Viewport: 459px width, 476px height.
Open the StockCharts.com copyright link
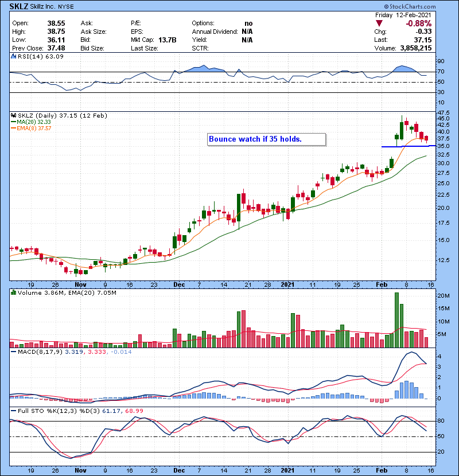tap(410, 6)
